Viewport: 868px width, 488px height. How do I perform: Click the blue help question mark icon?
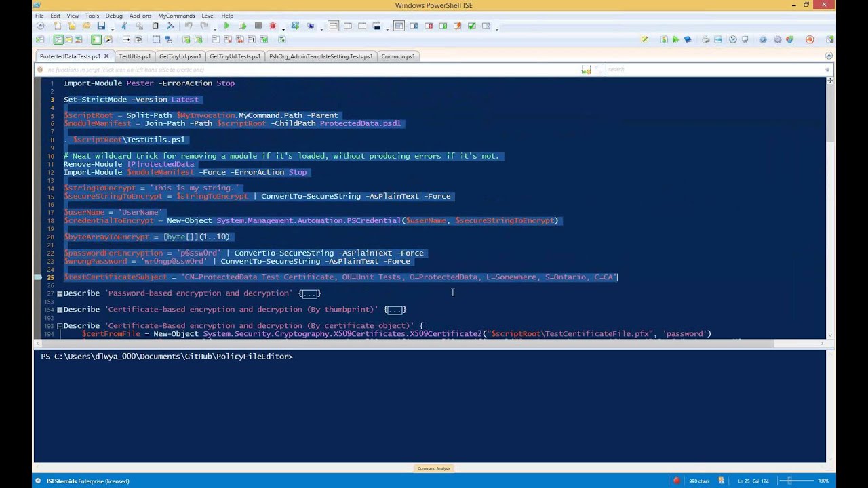[763, 39]
